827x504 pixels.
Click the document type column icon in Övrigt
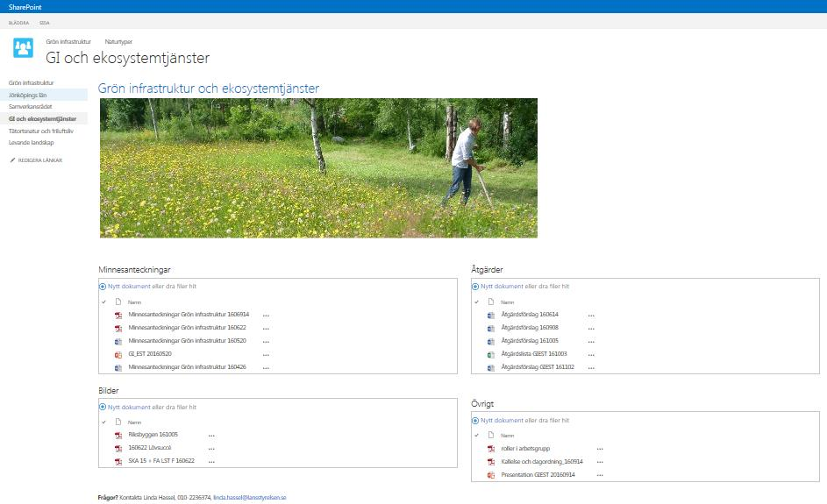(490, 436)
